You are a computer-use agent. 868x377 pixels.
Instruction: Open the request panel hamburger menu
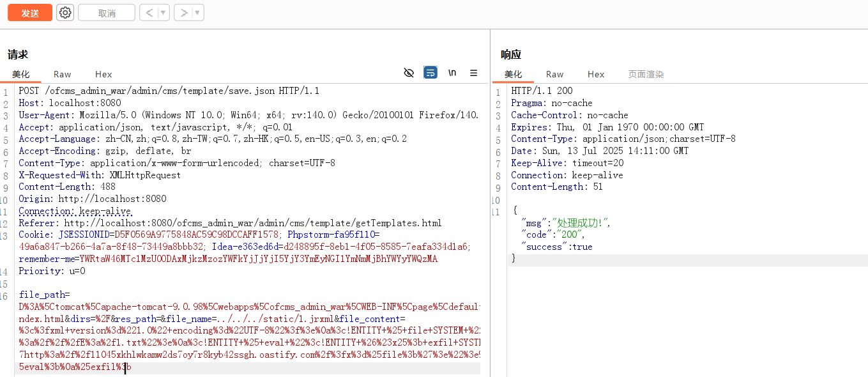click(x=473, y=73)
